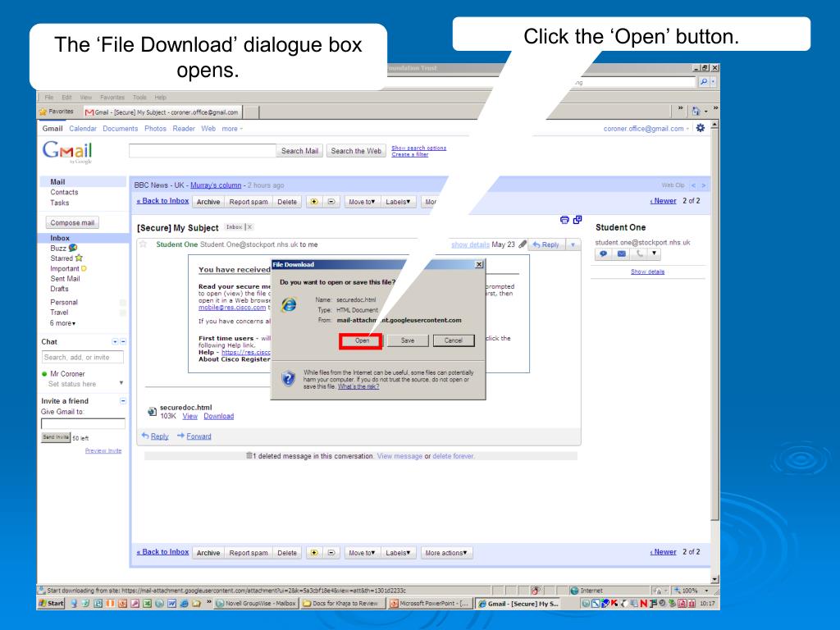Screen dimensions: 840x630
Task: Click the minus label icon in top toolbar
Action: (331, 202)
